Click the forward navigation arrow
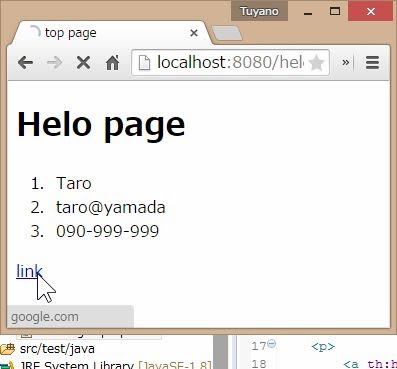The width and height of the screenshot is (397, 369). 54,62
